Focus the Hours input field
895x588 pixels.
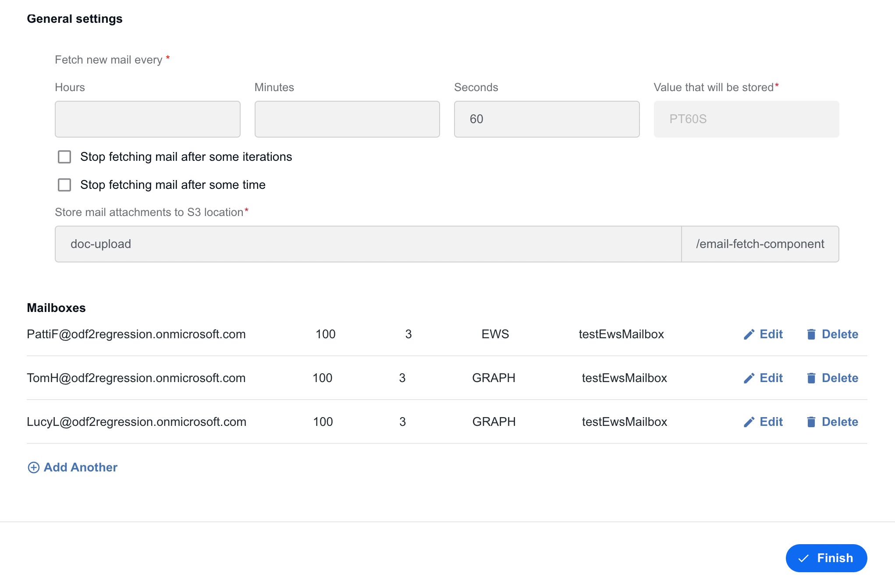pos(148,119)
